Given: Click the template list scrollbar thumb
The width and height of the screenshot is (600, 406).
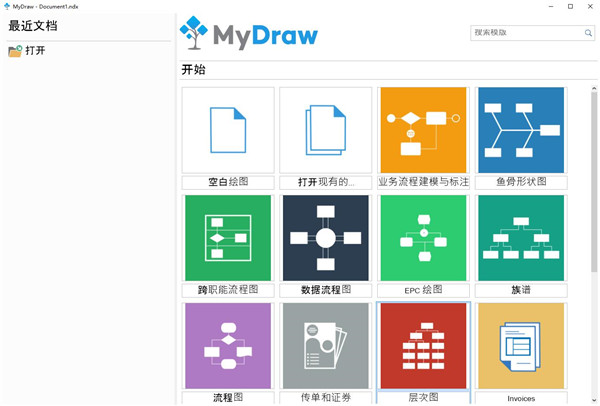Looking at the screenshot, I should click(x=594, y=182).
